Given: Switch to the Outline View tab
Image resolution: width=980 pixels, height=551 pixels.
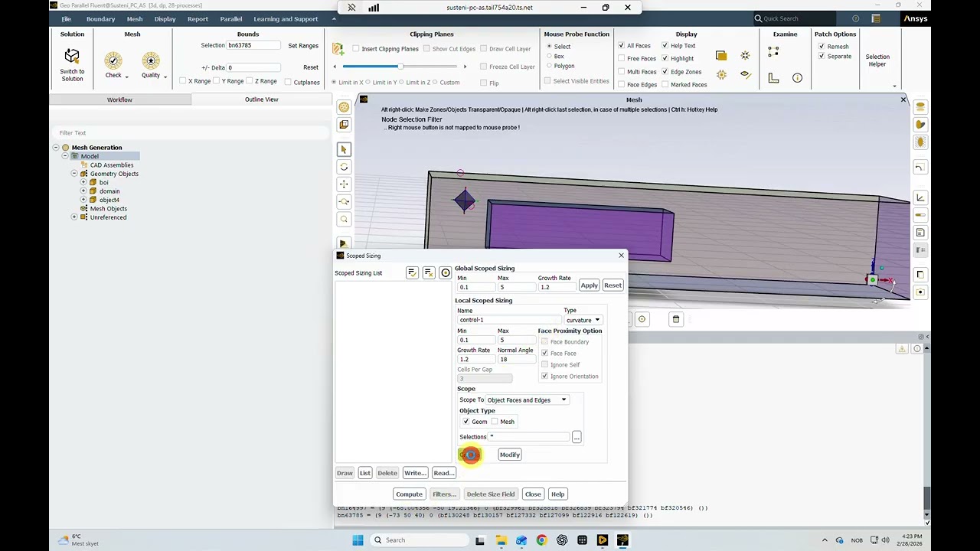Looking at the screenshot, I should click(x=261, y=99).
